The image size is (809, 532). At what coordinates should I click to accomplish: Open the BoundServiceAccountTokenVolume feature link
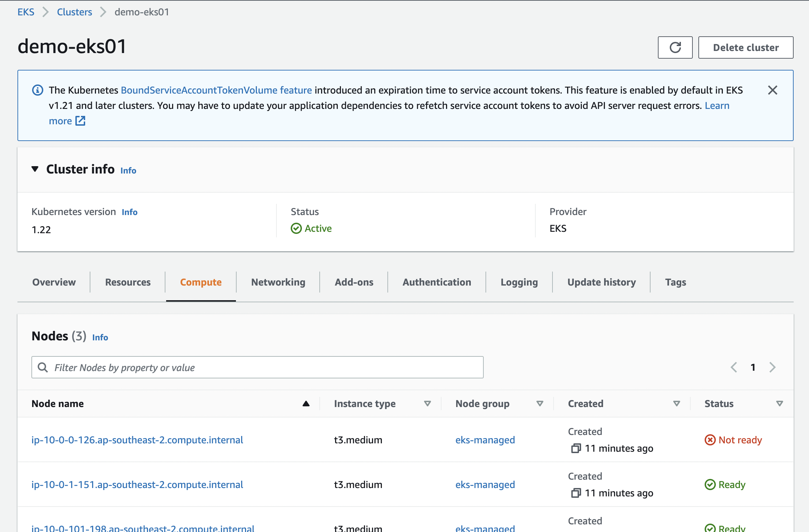[x=216, y=90]
